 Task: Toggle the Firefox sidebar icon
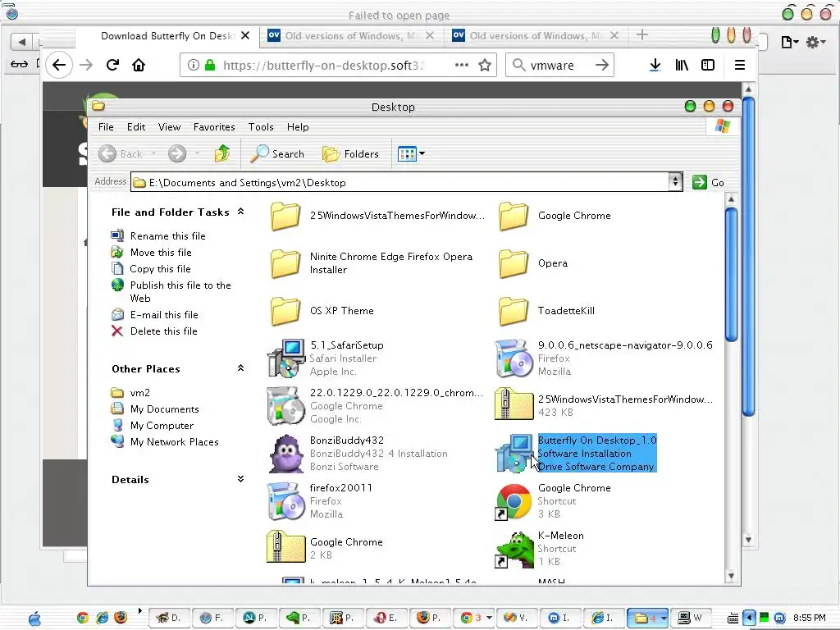(708, 65)
